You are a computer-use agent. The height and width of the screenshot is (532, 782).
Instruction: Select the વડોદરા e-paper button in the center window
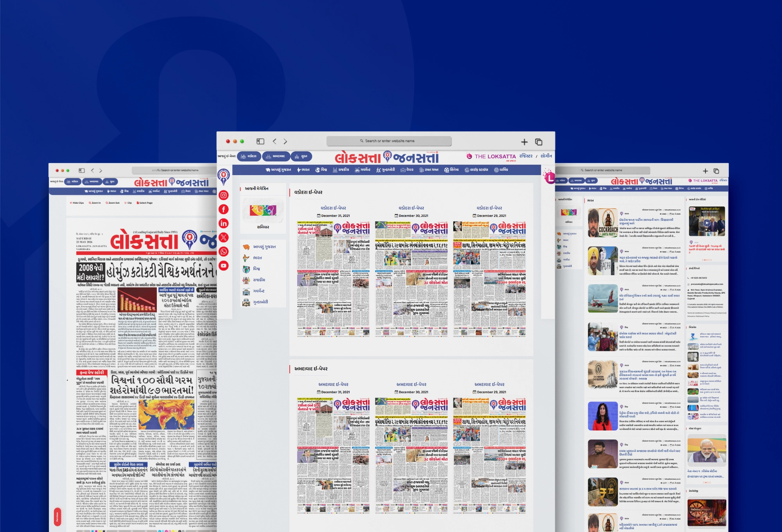(249, 156)
